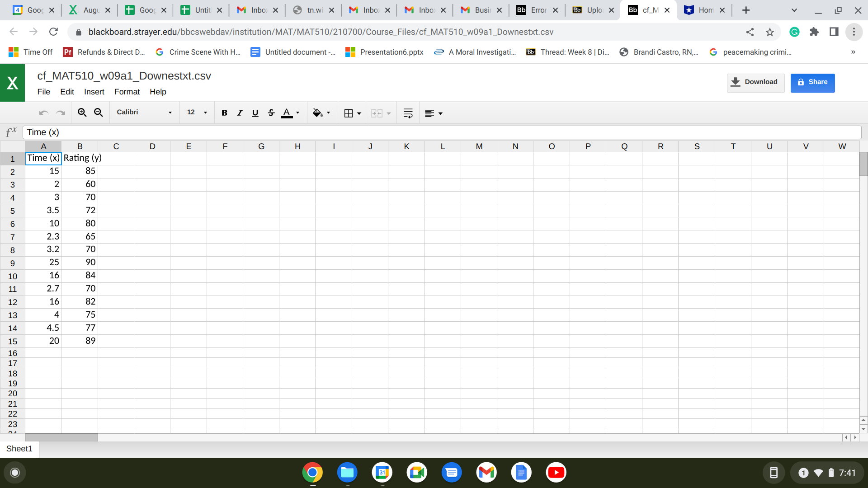
Task: Click the paint bucket fill icon
Action: [317, 113]
